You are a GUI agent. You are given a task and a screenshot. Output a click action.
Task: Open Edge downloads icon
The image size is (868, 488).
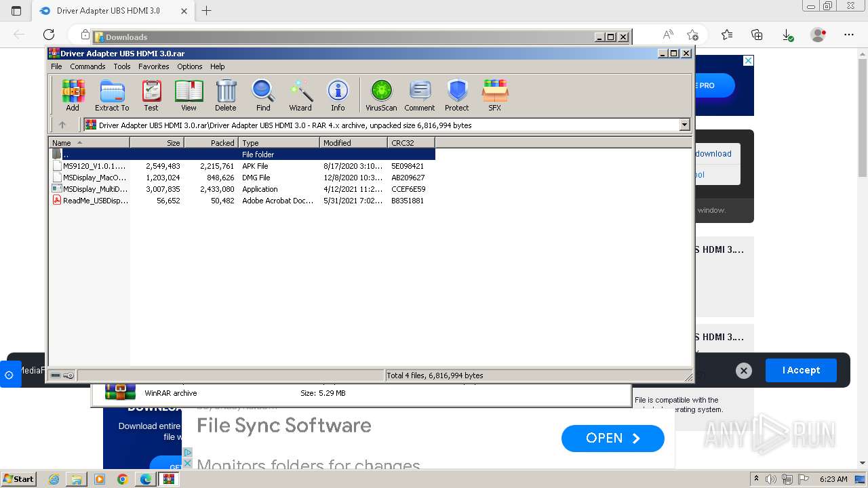tap(787, 35)
